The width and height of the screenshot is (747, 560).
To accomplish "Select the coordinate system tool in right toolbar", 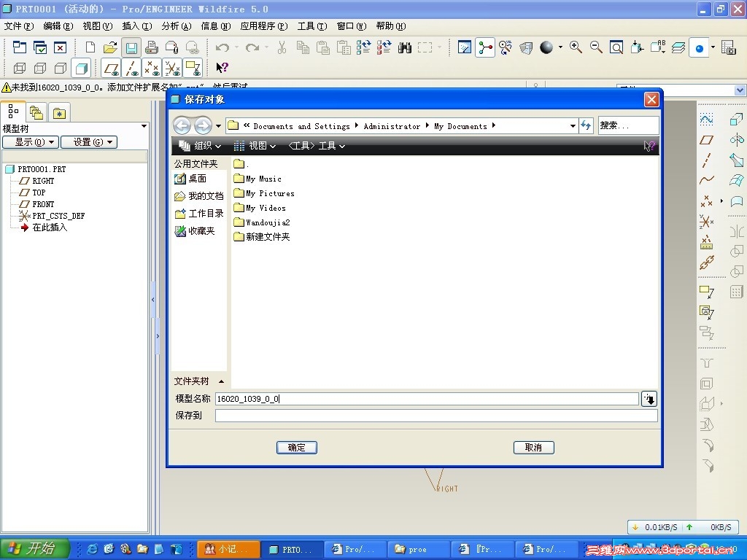I will pyautogui.click(x=706, y=221).
